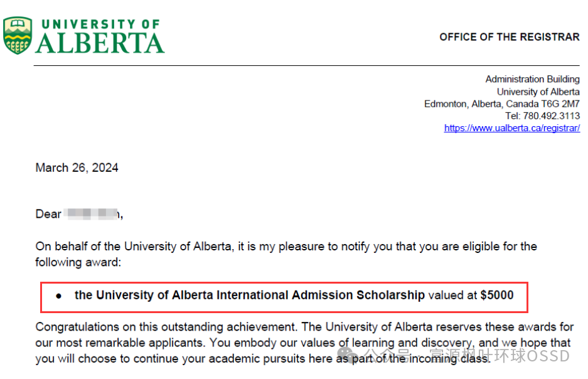Click the words 'valued at' in the award line

(x=452, y=295)
